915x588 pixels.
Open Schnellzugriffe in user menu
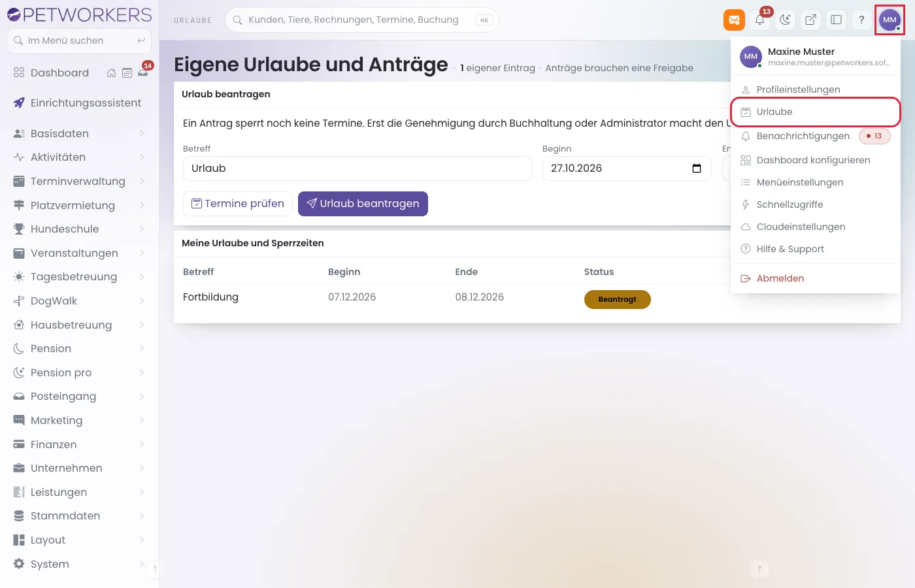pyautogui.click(x=816, y=204)
